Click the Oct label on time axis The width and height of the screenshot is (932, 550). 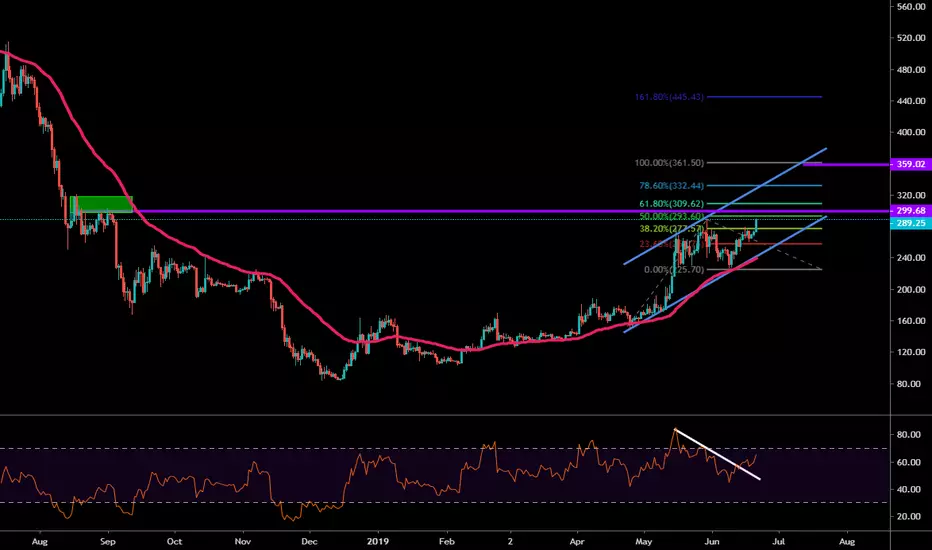pos(174,542)
